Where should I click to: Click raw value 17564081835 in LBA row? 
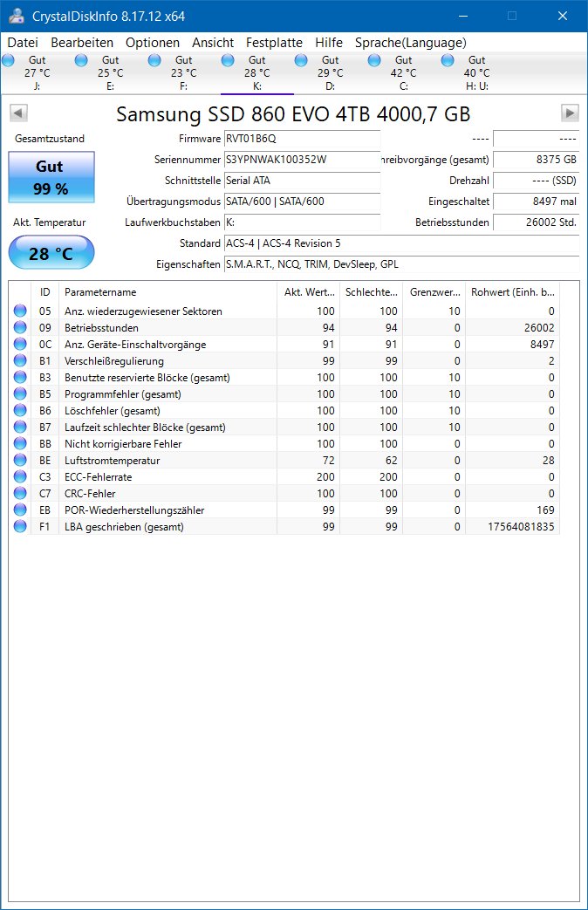[521, 526]
